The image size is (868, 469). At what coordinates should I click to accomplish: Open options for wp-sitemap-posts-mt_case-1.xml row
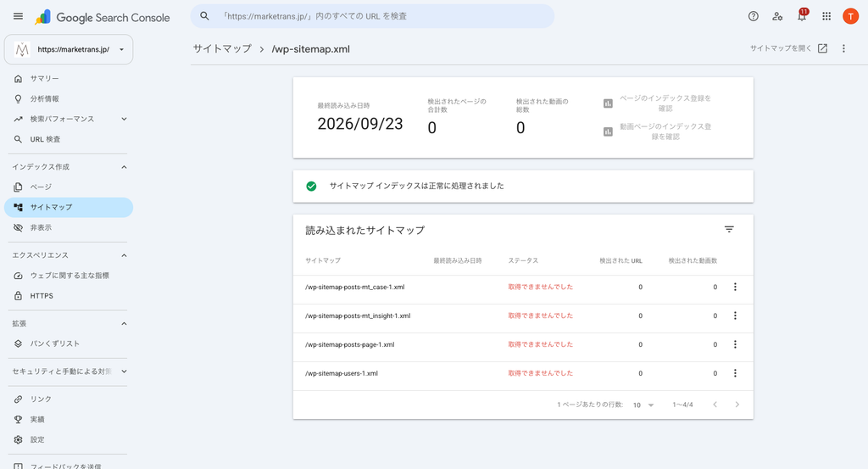coord(735,287)
